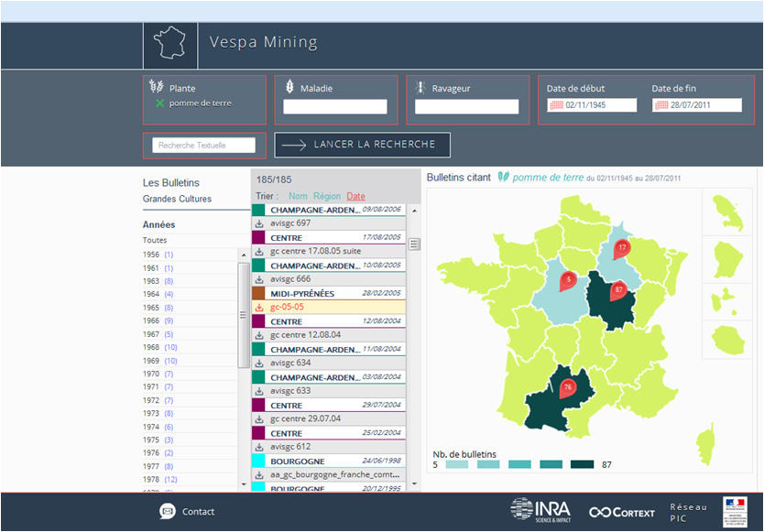Download the avisgc 633 bulletin
This screenshot has height=532, width=764.
point(259,391)
